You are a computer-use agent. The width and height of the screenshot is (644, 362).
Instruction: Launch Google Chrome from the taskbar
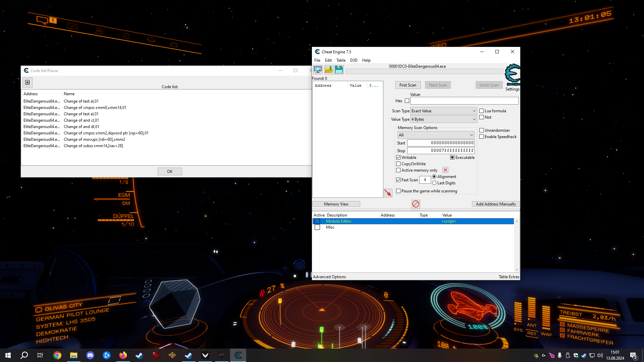57,355
